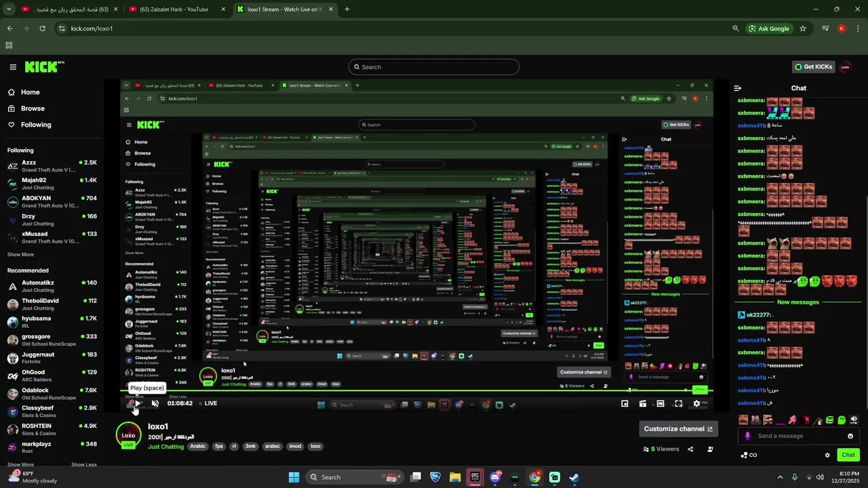Reload the page

pos(42,28)
